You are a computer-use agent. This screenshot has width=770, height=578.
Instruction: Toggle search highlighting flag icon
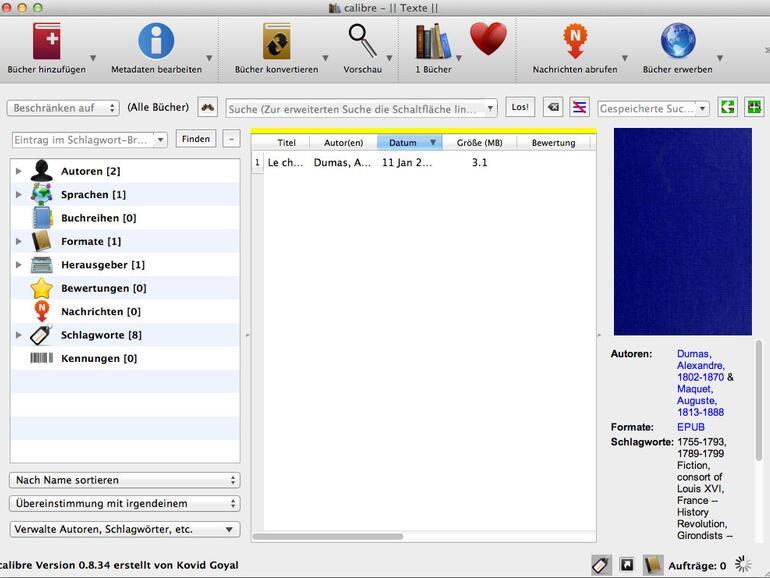[579, 108]
